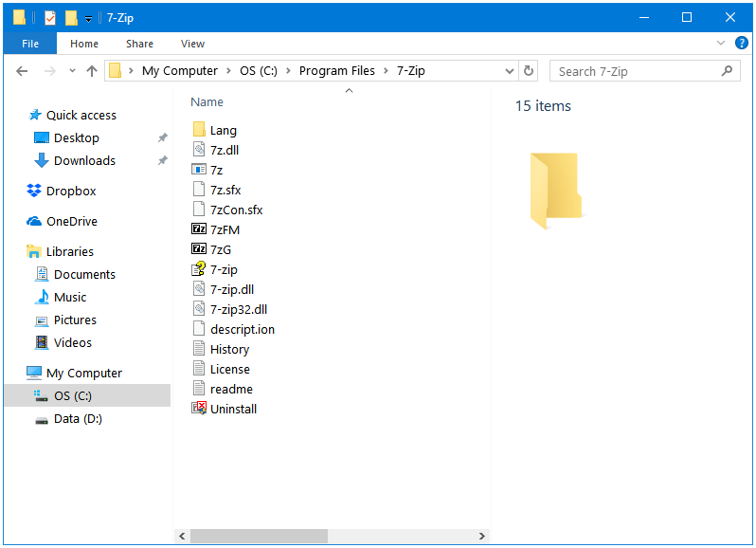Click OS (C:) in address bar

[x=259, y=71]
